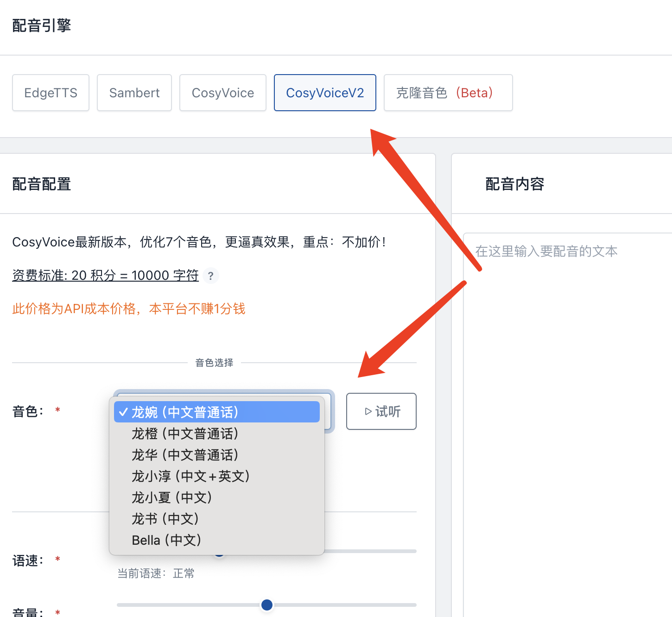Choose 龙小淳 (中文+英文) voice option
The height and width of the screenshot is (617, 672).
pyautogui.click(x=217, y=476)
